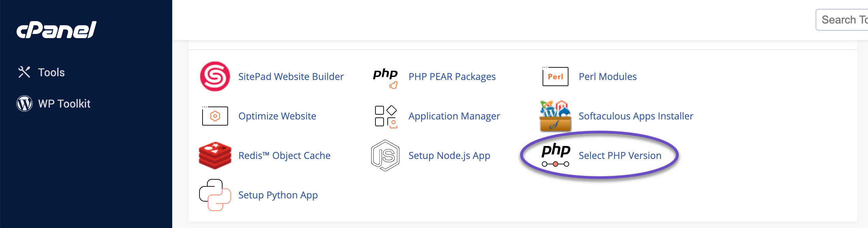This screenshot has width=868, height=228.
Task: Open the Redis Object Cache link
Action: (x=284, y=156)
